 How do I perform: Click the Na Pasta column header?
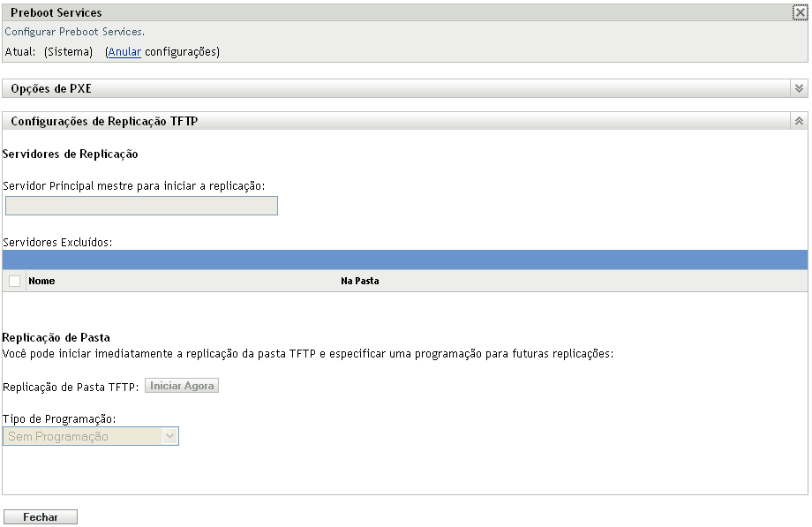[x=359, y=280]
